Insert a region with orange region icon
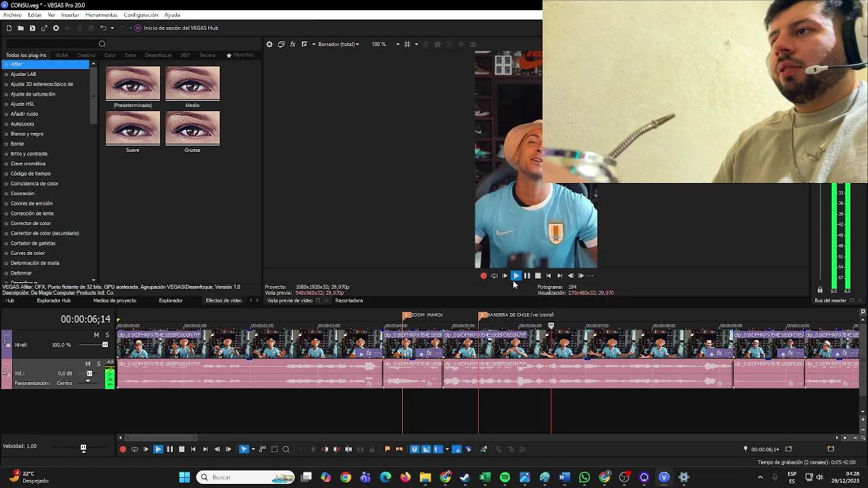This screenshot has height=488, width=868. [399, 449]
